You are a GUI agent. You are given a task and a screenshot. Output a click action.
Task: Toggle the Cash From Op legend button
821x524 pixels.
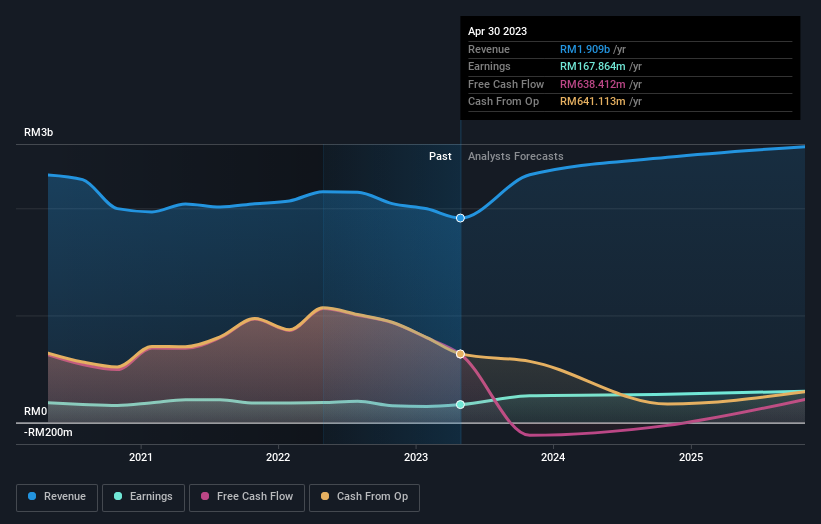point(364,497)
